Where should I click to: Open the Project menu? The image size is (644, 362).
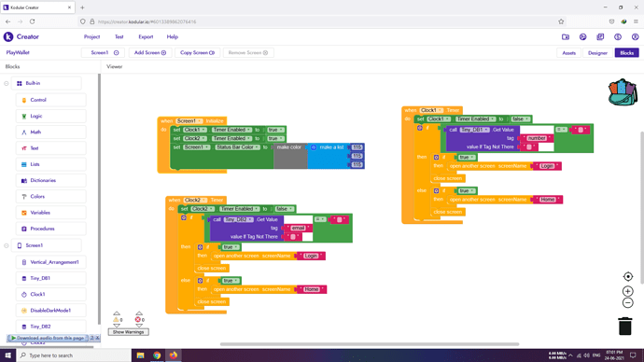pyautogui.click(x=92, y=37)
